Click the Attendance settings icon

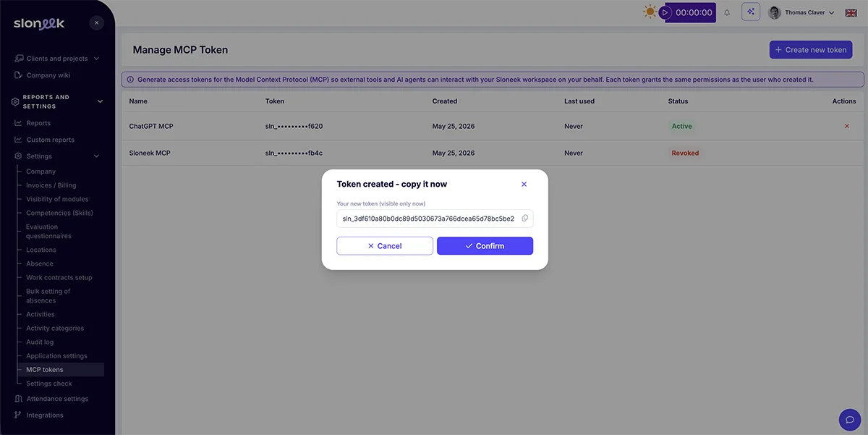(18, 399)
